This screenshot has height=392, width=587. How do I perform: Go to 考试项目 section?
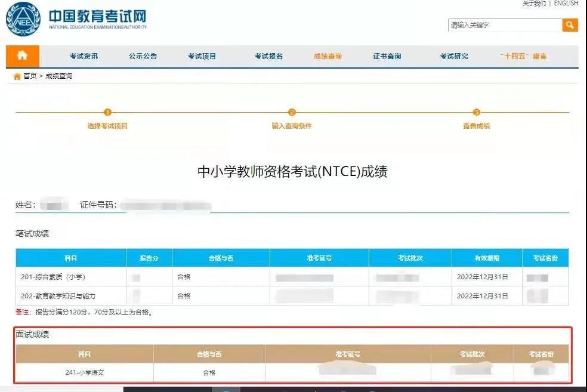coord(202,57)
